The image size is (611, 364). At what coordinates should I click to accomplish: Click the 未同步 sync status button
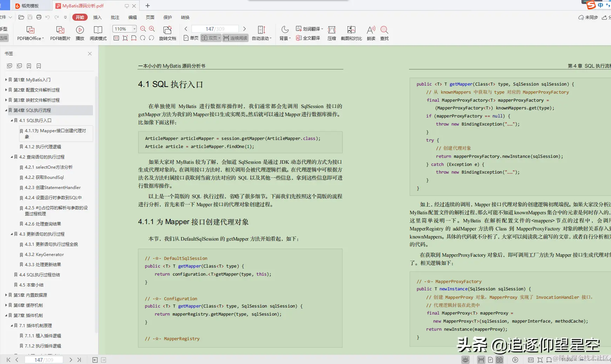click(588, 17)
